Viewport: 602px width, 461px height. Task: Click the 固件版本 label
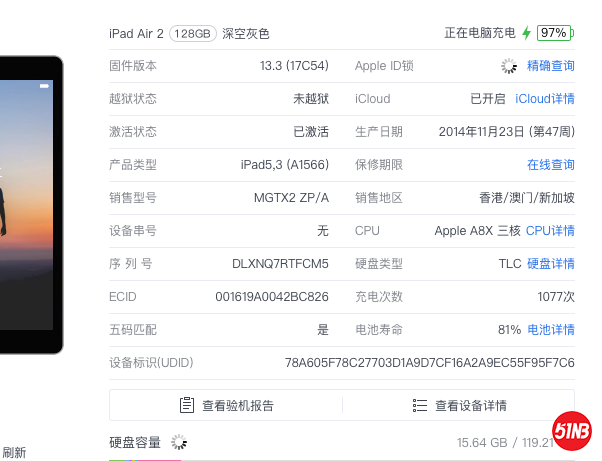tap(133, 66)
